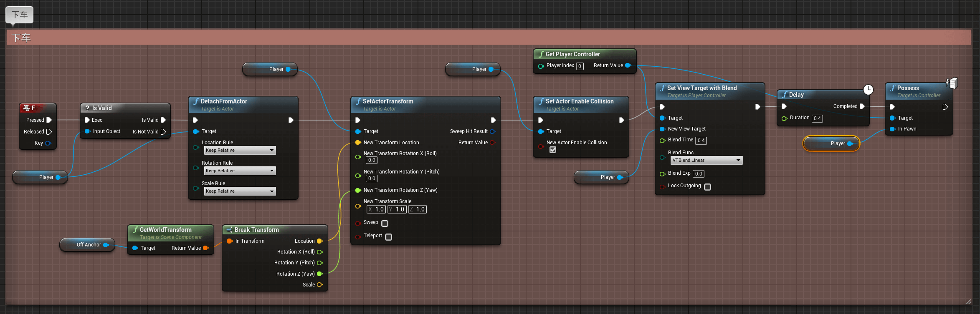Image resolution: width=980 pixels, height=314 pixels.
Task: Toggle the Lock Outgoing checkbox
Action: (708, 187)
